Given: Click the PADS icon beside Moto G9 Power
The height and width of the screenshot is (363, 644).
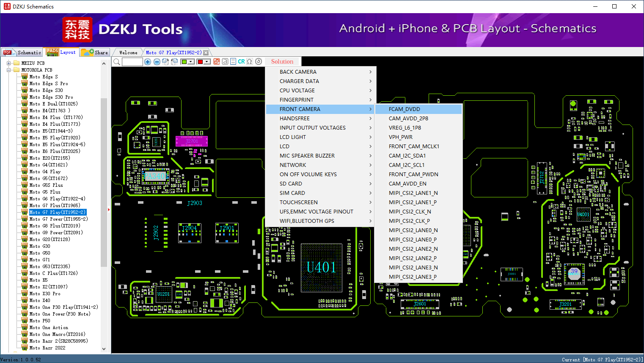Looking at the screenshot, I should click(x=25, y=233).
